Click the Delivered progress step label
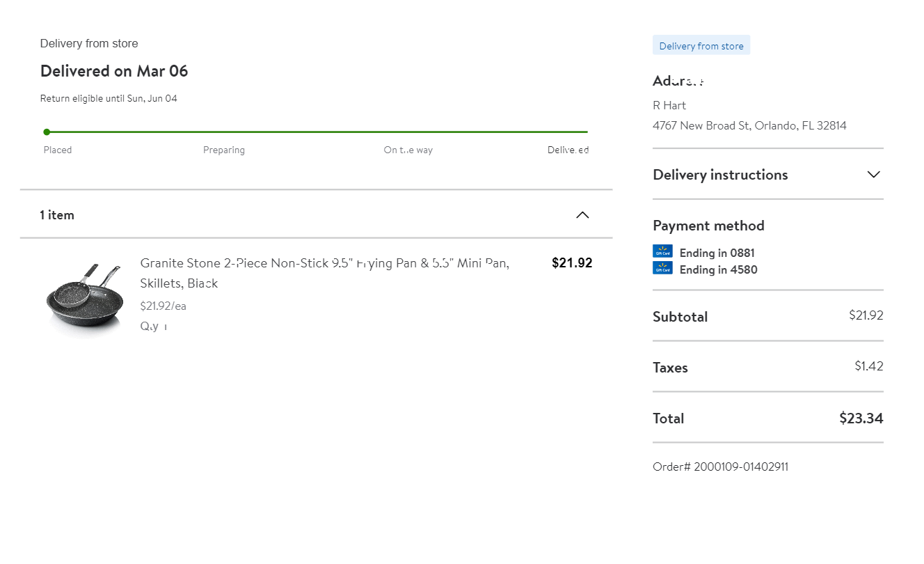924x564 pixels. point(568,150)
